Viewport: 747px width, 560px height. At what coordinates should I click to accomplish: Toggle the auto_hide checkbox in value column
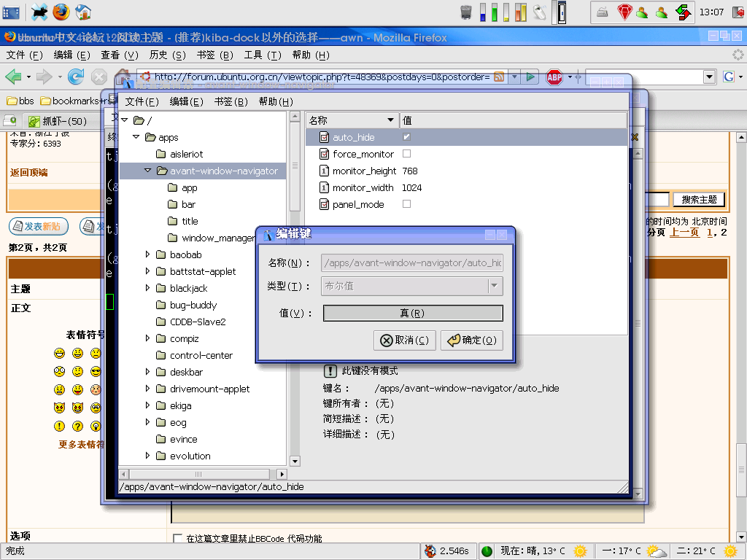pyautogui.click(x=406, y=137)
